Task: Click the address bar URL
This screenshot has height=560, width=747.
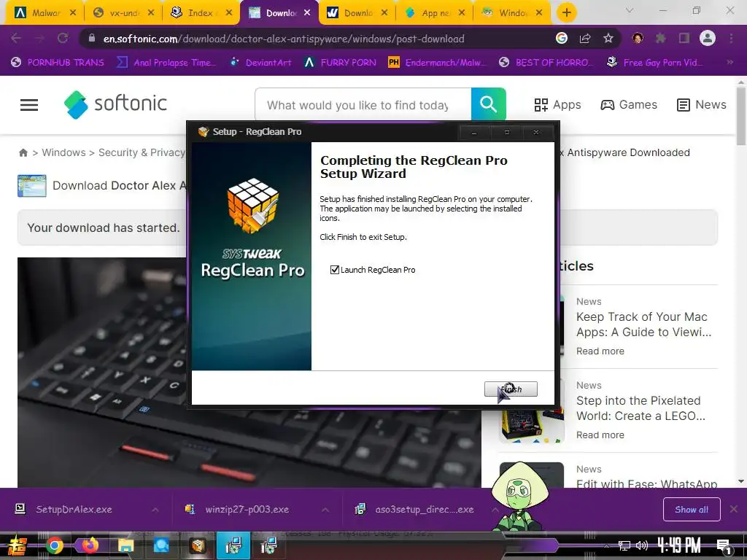Action: 284,39
